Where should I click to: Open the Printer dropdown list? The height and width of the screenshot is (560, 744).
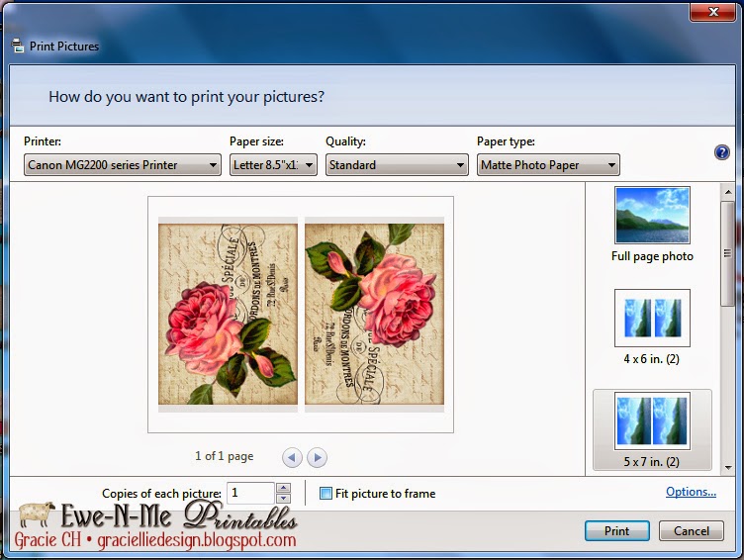point(122,165)
